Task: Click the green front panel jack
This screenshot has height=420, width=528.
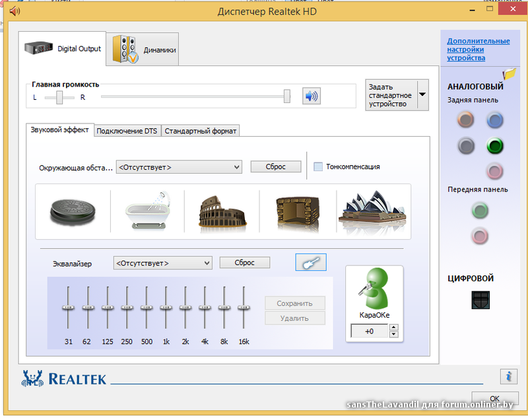Action: coord(480,211)
